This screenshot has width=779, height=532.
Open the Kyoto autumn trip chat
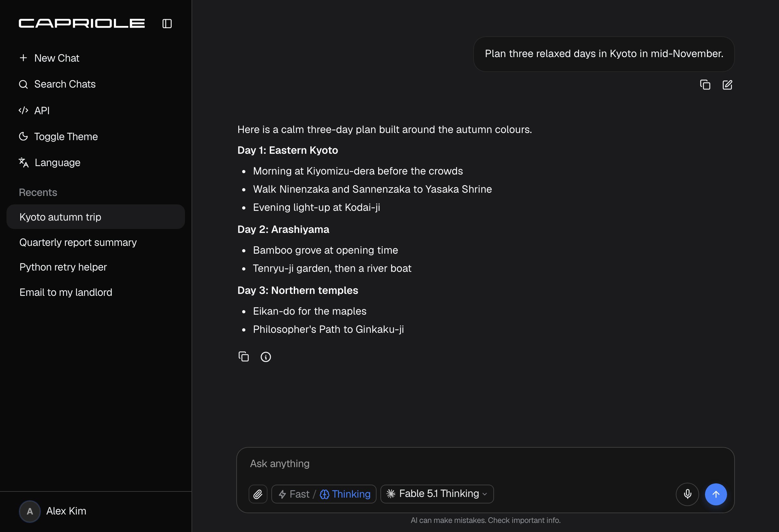[96, 217]
